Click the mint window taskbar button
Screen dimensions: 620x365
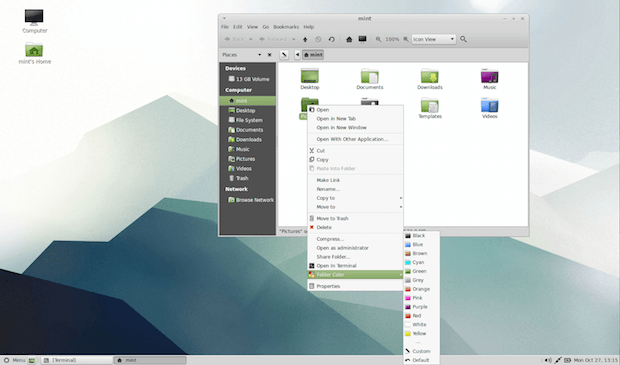(x=150, y=360)
